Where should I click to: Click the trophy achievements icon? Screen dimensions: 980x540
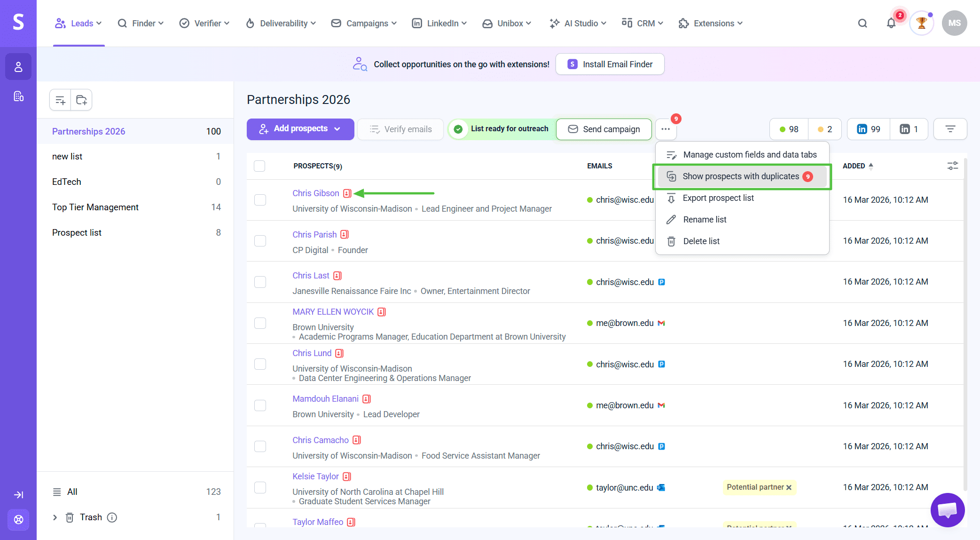[x=921, y=23]
